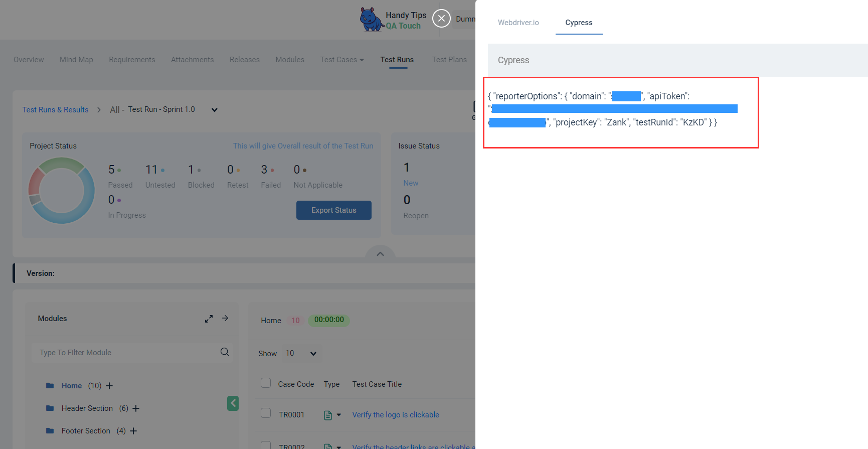Open 'Verify the logo is clickable' test case

tap(396, 415)
